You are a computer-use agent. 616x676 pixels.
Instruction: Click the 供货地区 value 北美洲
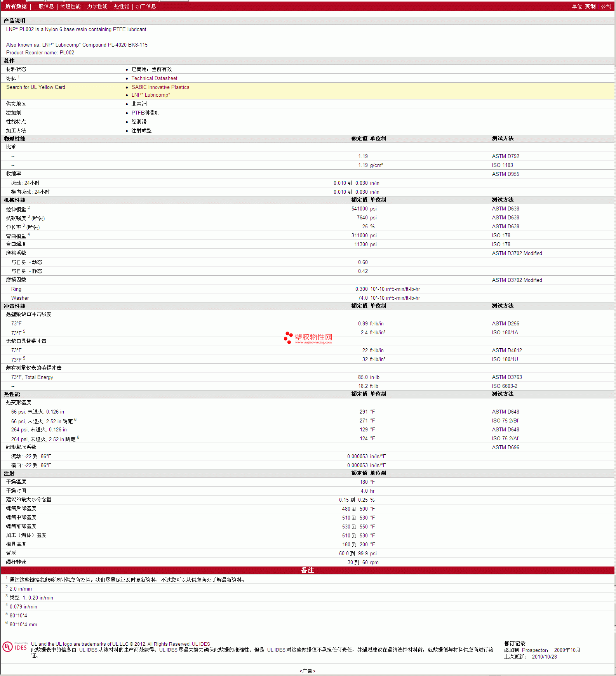(x=139, y=104)
